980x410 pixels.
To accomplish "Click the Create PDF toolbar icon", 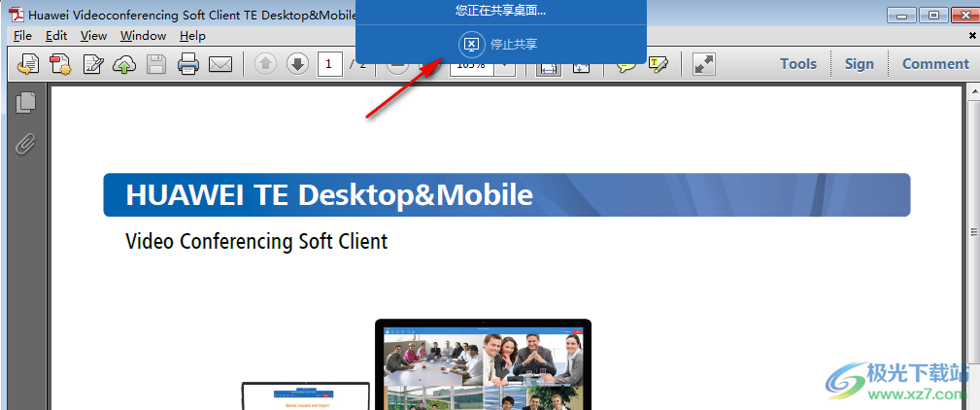I will [x=60, y=64].
